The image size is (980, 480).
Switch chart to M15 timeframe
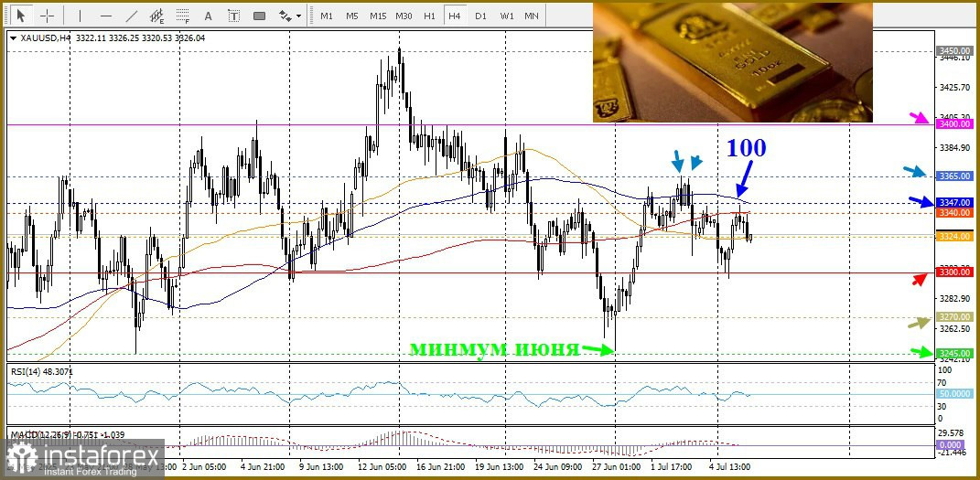[x=378, y=16]
